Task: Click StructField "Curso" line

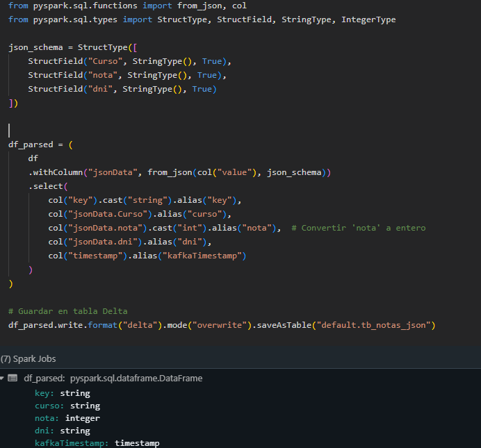Action: click(129, 61)
